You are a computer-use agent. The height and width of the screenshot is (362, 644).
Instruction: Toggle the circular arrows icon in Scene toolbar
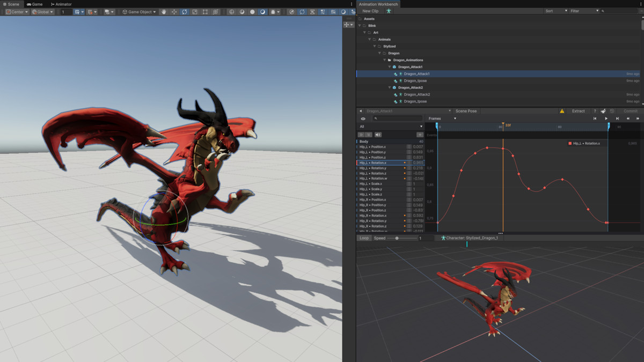pos(302,12)
